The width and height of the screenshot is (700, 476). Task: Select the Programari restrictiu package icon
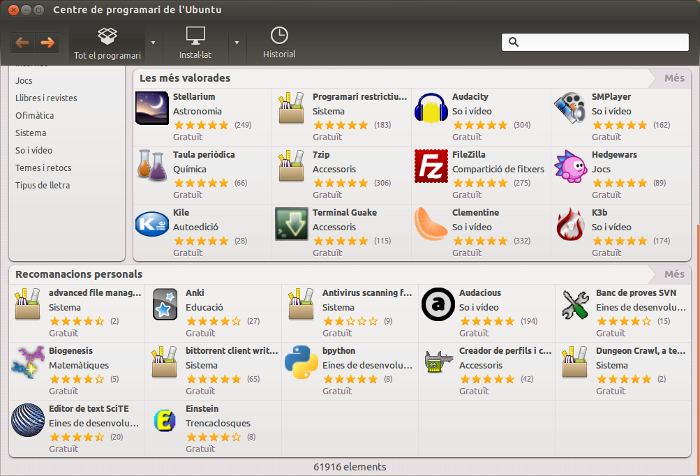point(292,108)
